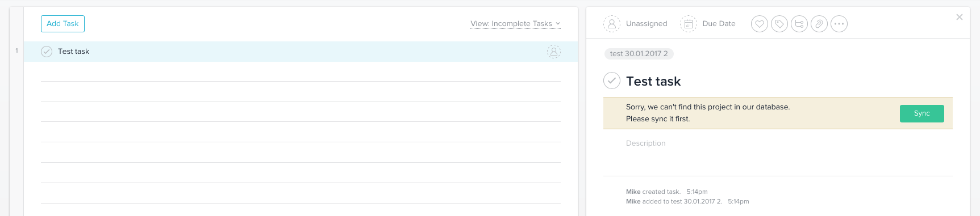
Task: Open tags with the tag icon
Action: coord(779,24)
